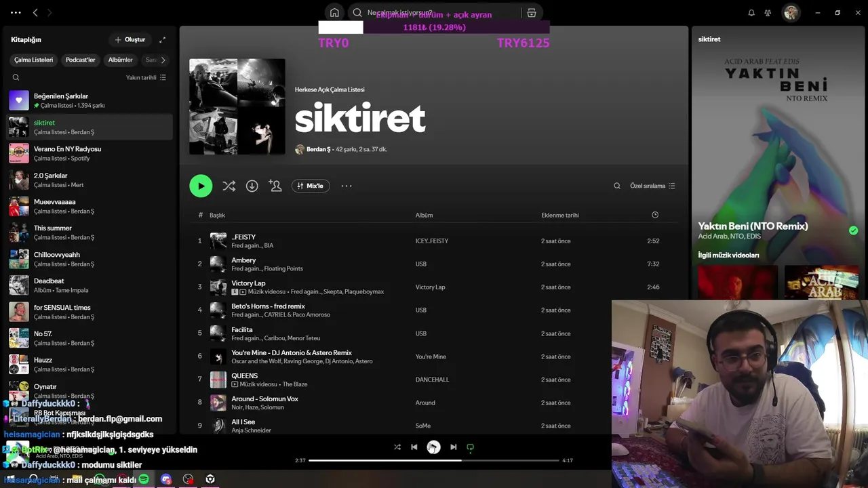Open the notifications bell
Image resolution: width=868 pixels, height=488 pixels.
pyautogui.click(x=751, y=12)
